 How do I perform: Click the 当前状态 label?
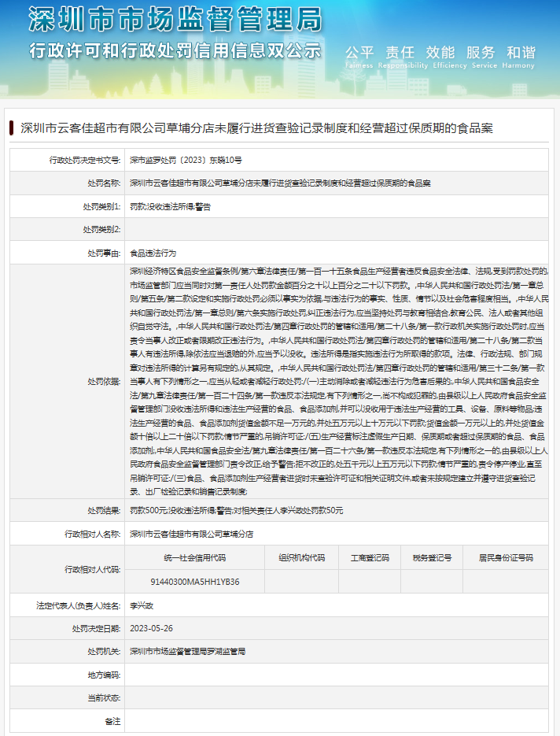click(104, 698)
